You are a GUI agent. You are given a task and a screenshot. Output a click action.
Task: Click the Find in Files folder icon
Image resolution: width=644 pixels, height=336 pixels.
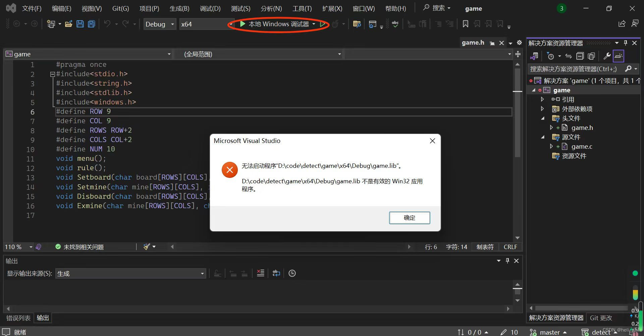click(357, 24)
